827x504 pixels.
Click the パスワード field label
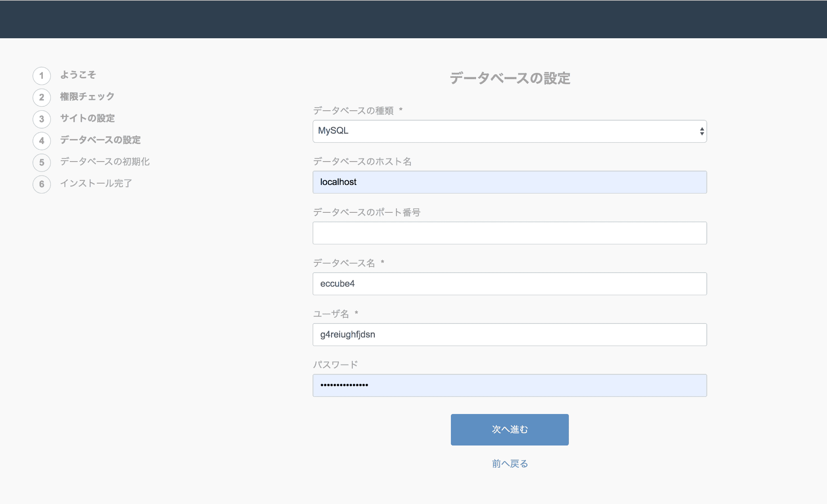pyautogui.click(x=336, y=364)
